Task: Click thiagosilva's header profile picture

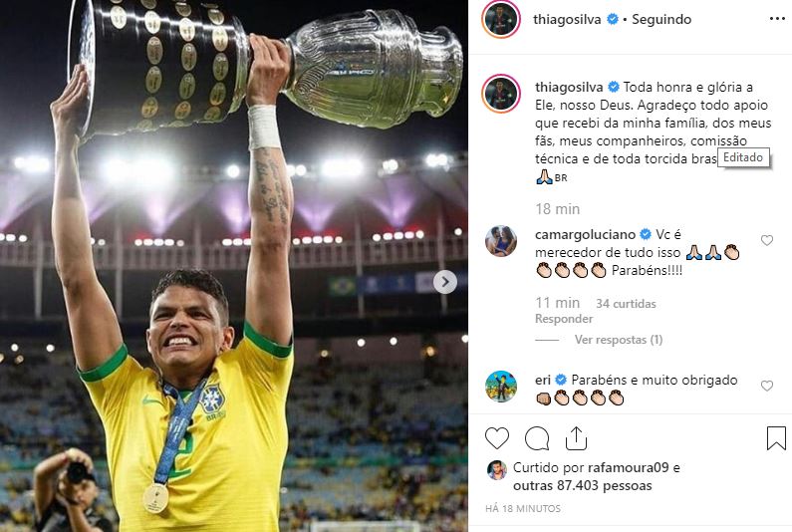Action: tap(500, 19)
